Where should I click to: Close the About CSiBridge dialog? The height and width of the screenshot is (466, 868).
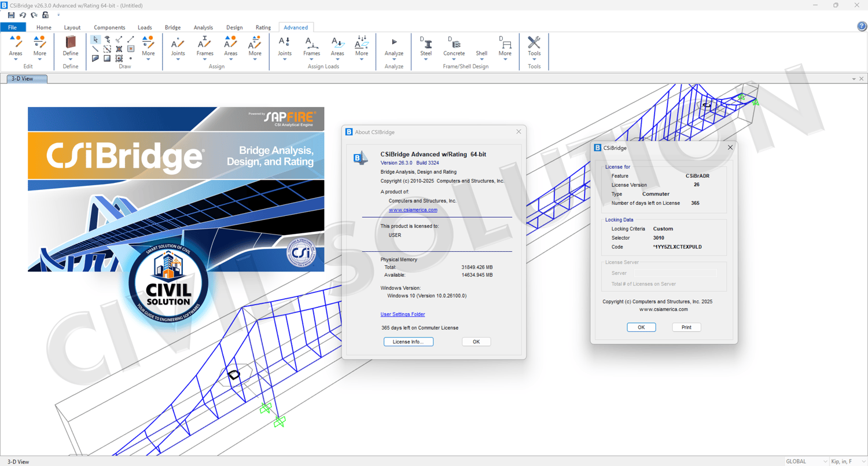tap(518, 131)
